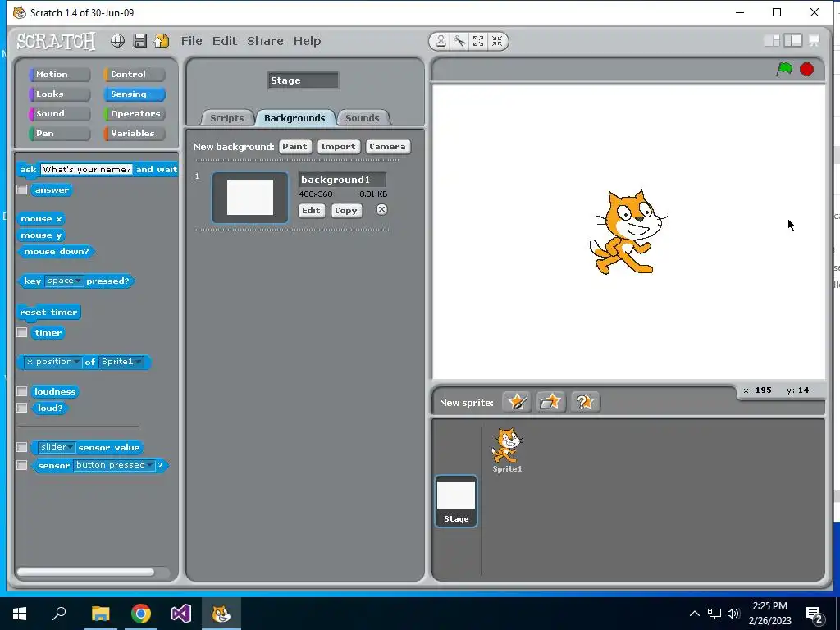Open the File menu
The height and width of the screenshot is (630, 840).
coord(191,41)
